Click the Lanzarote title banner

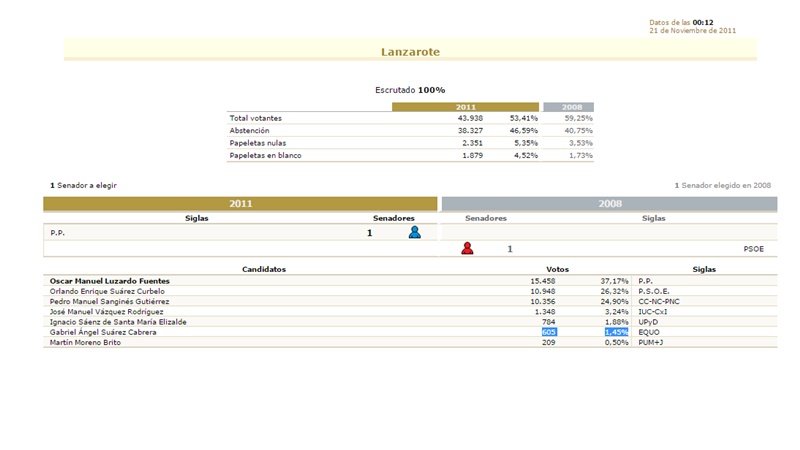[x=410, y=51]
